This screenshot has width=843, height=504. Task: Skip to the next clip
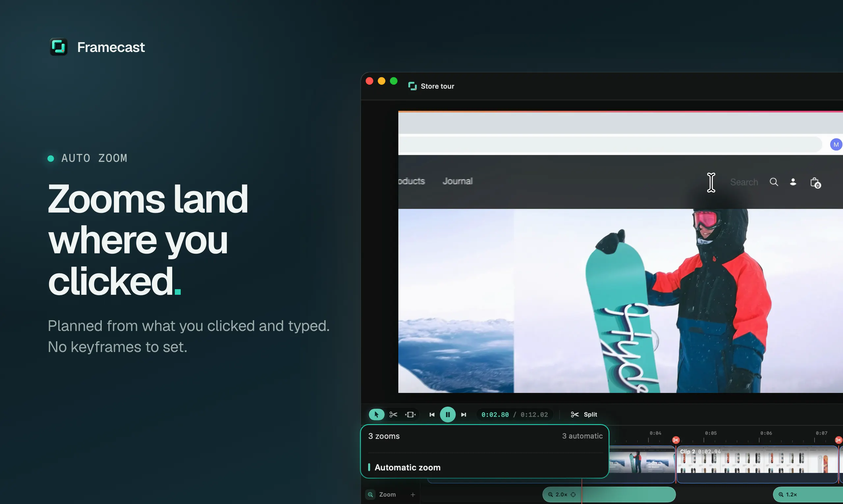[x=464, y=414]
